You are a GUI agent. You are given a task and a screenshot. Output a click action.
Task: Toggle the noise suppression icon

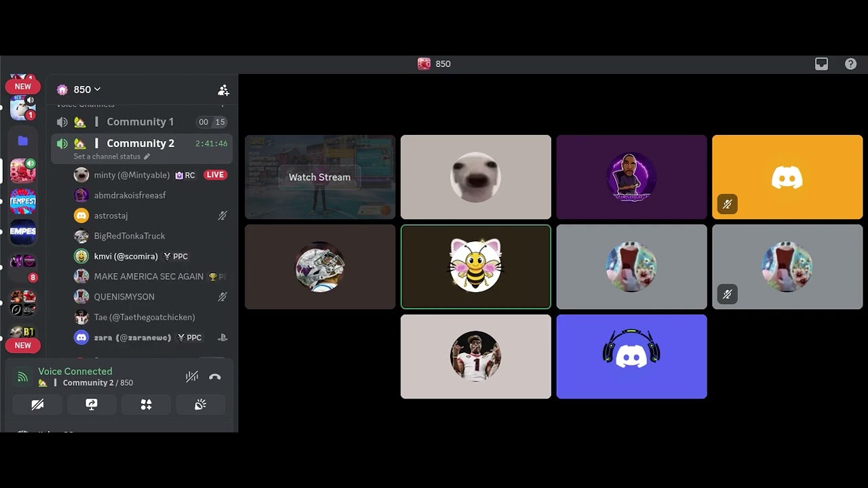192,377
